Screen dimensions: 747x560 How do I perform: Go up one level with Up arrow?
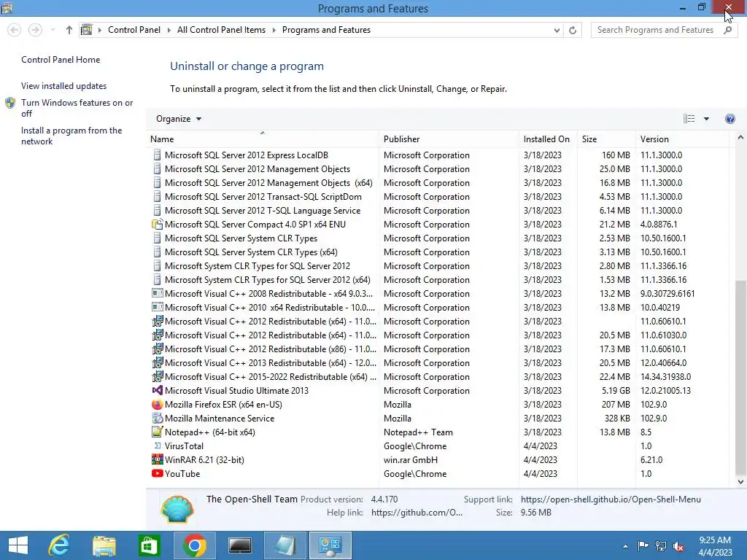(69, 30)
